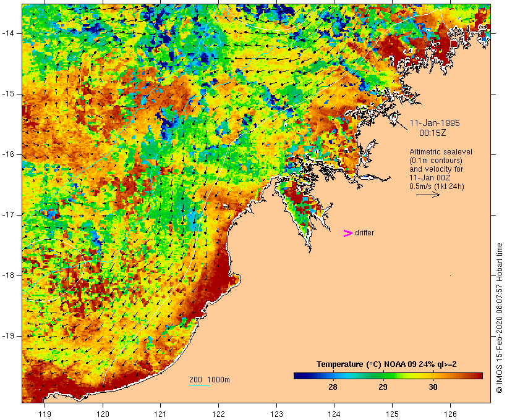The image size is (507, 420).
Task: Click the magenta drifter marker symbol
Action: pos(347,233)
